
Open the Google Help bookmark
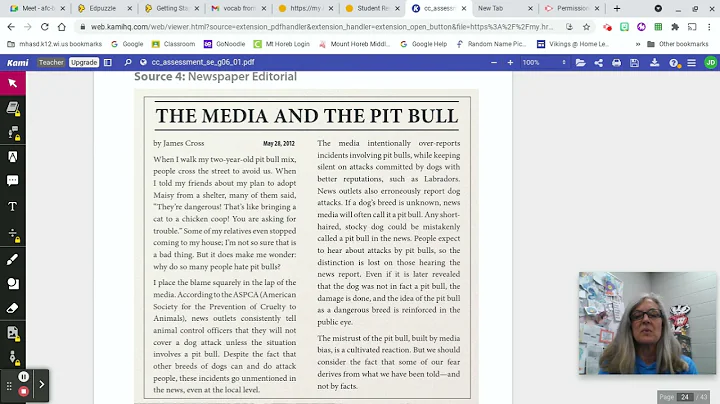tap(423, 44)
